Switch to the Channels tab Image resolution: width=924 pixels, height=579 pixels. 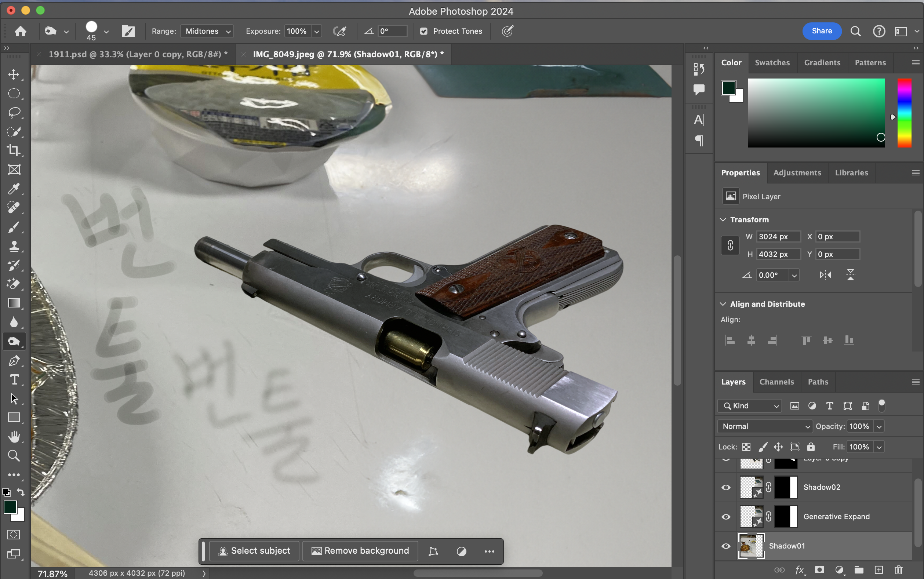776,382
